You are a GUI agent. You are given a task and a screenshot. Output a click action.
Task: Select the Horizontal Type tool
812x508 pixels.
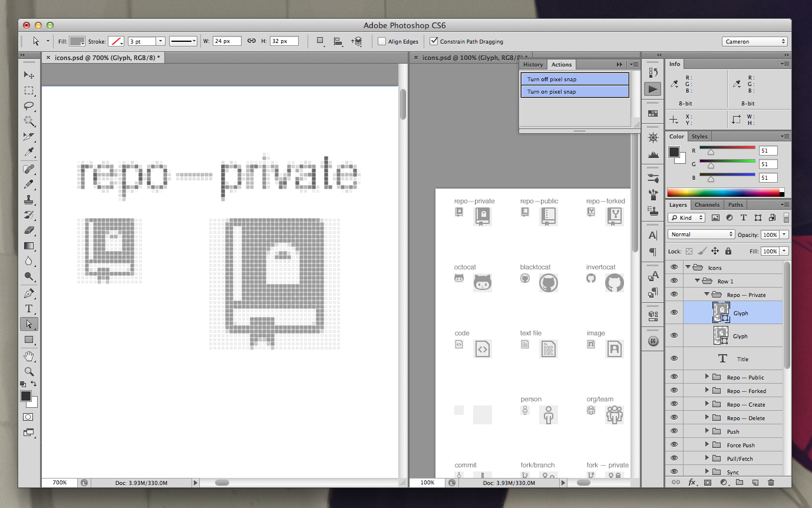tap(28, 309)
